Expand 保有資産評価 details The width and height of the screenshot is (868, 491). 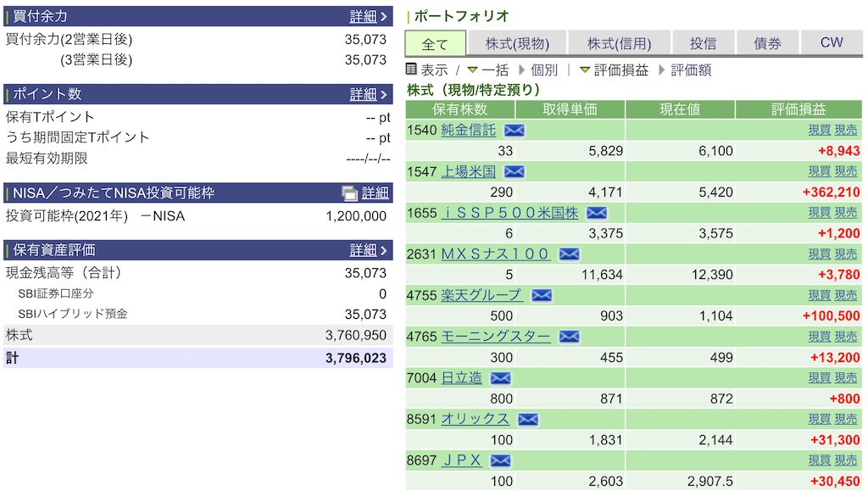coord(368,250)
